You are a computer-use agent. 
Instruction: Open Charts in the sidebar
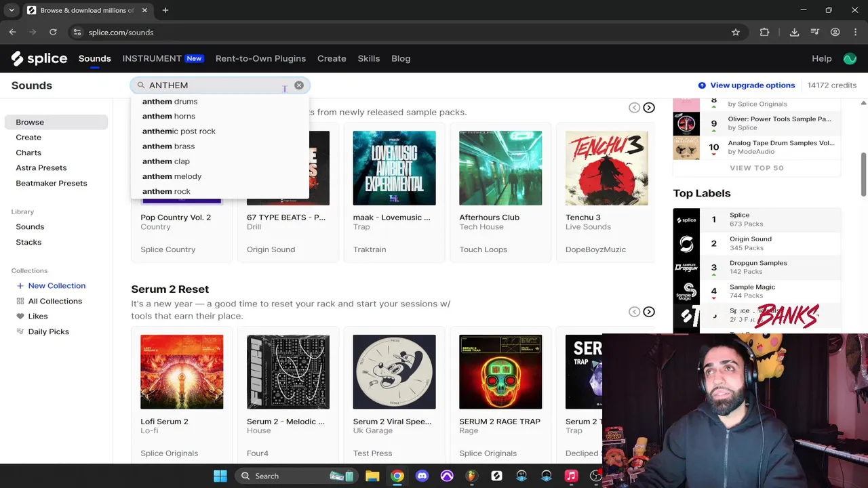(x=28, y=152)
